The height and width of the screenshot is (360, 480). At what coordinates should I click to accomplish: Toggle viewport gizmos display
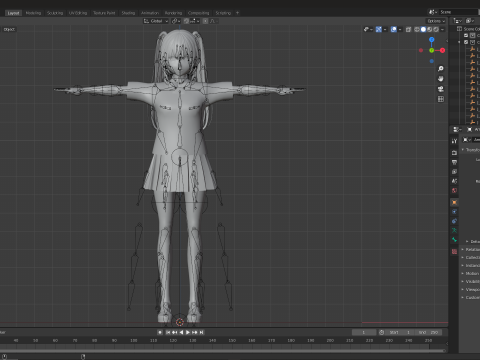[379, 29]
